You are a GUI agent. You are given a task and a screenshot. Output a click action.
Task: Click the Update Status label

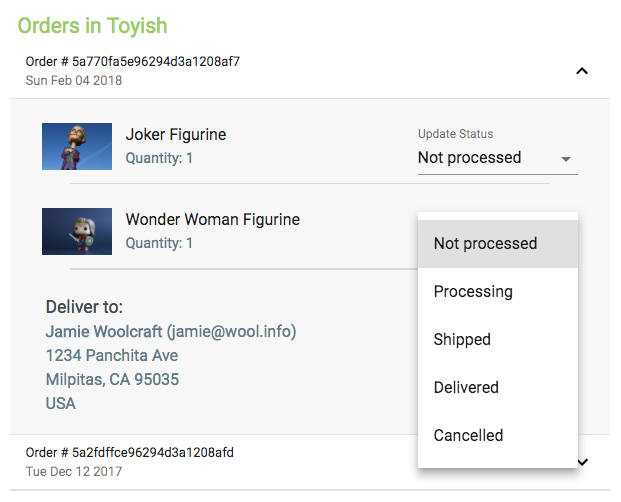click(455, 134)
